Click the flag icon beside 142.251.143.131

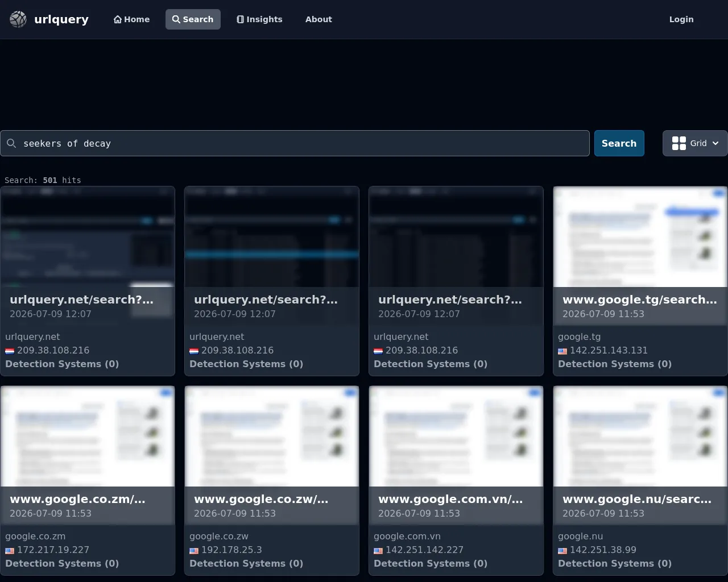point(562,351)
